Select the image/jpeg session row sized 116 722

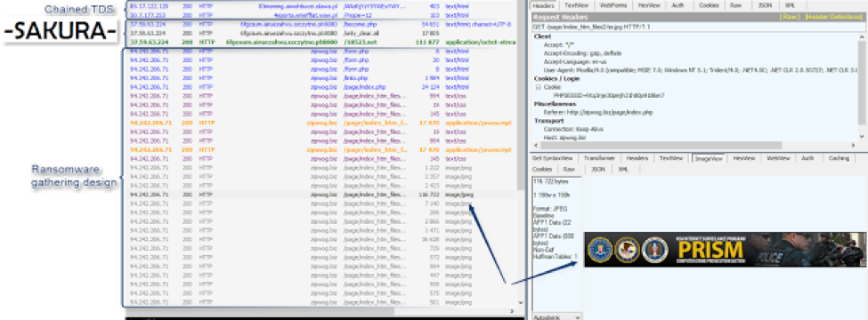click(x=320, y=195)
